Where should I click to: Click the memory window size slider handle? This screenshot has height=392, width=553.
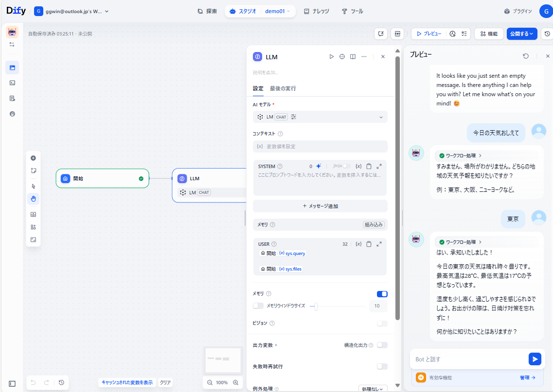316,306
